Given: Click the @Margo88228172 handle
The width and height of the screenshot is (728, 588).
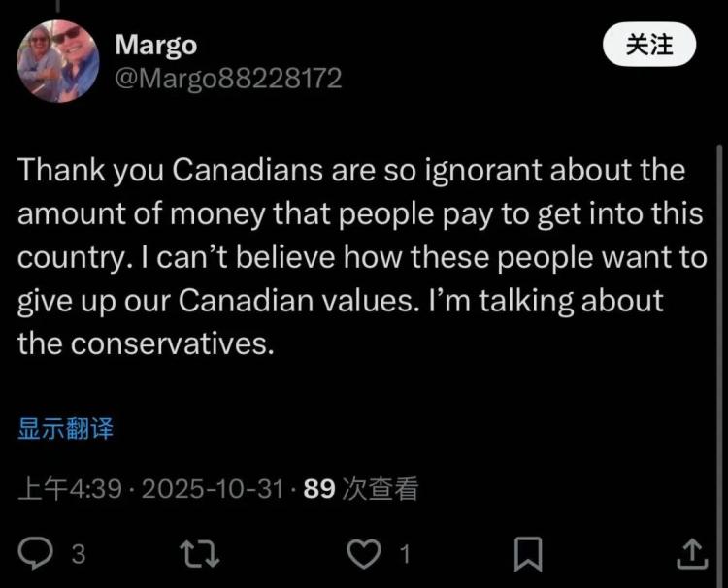Looking at the screenshot, I should [x=228, y=79].
